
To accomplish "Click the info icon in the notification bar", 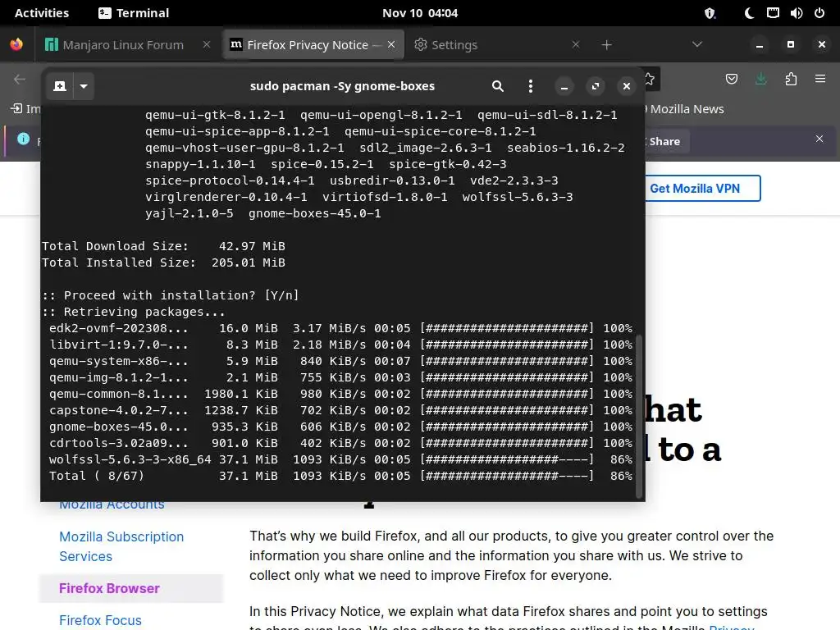I will pos(24,139).
